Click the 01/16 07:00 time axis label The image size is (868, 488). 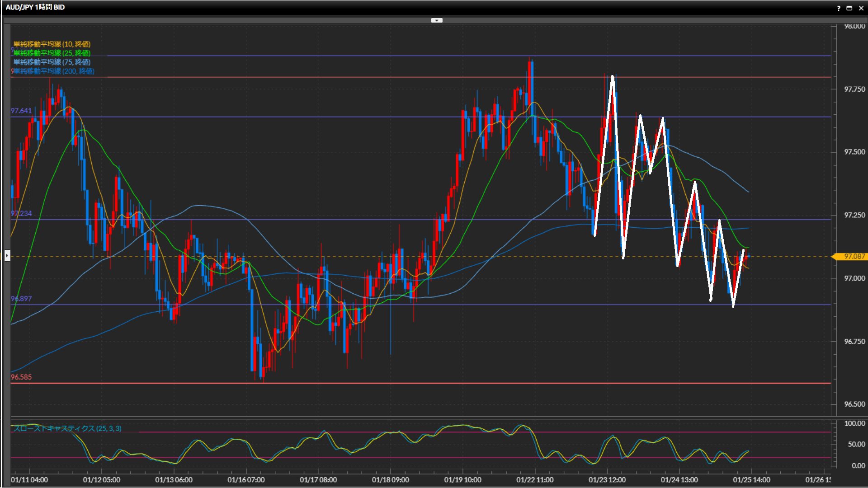point(246,480)
